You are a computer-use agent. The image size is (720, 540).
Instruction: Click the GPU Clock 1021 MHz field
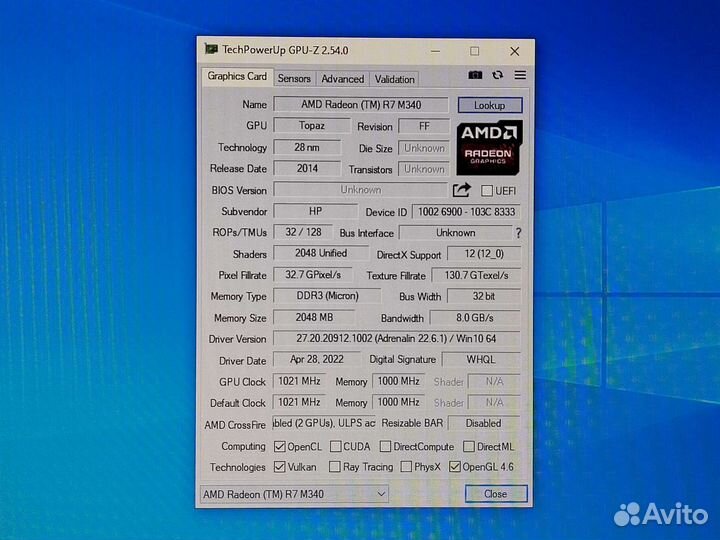tap(299, 381)
